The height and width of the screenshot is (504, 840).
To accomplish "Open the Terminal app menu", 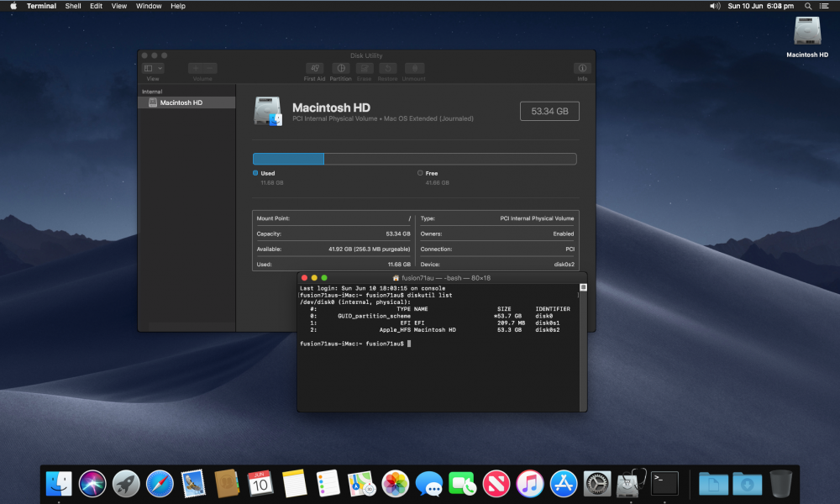I will tap(42, 6).
